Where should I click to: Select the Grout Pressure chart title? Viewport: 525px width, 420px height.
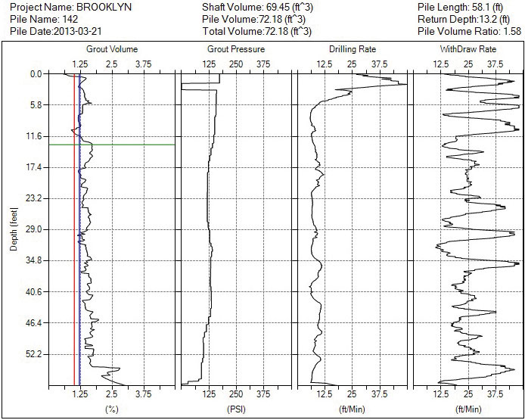tap(236, 49)
